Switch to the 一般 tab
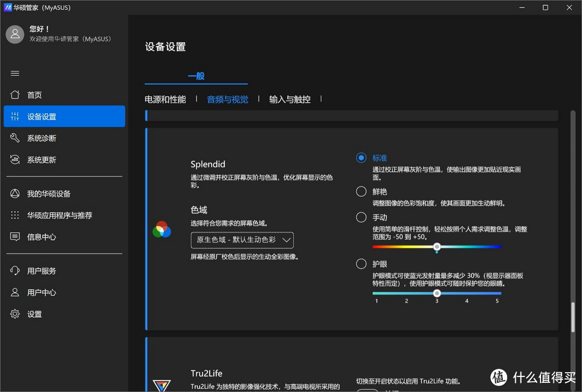This screenshot has width=582, height=392. tap(196, 76)
